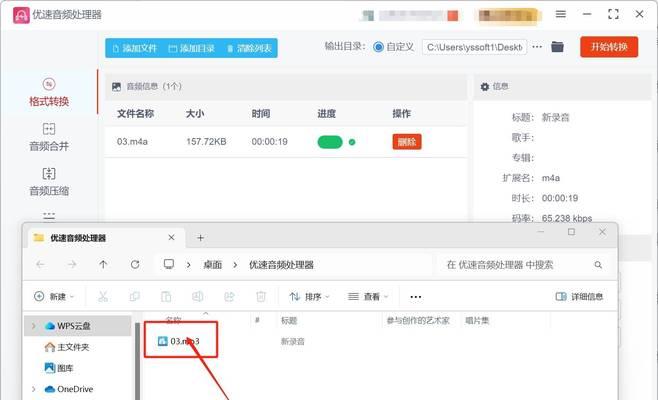Click the Share icon in Explorer toolbar
658x400 pixels.
[x=229, y=297]
